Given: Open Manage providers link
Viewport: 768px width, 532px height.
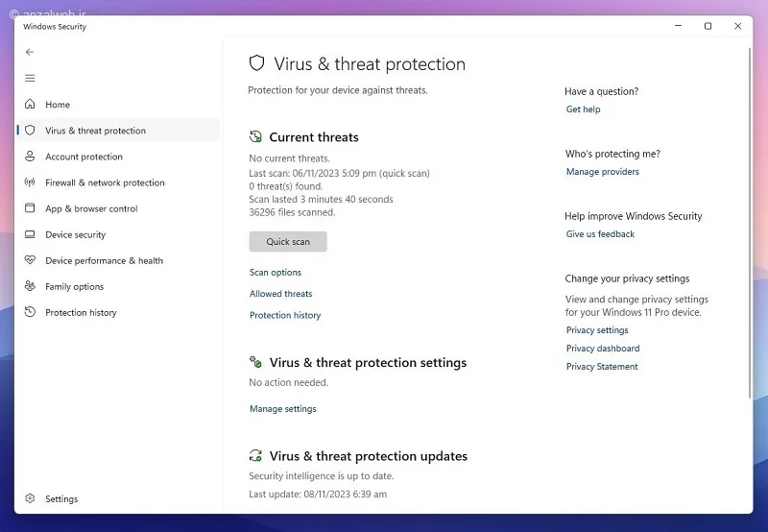Looking at the screenshot, I should (x=603, y=172).
